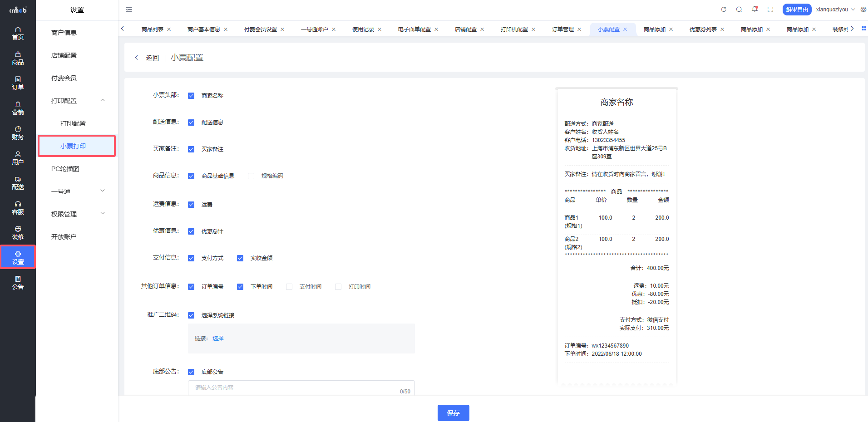Open 商品 section in left sidebar
The width and height of the screenshot is (868, 422).
pos(18,58)
